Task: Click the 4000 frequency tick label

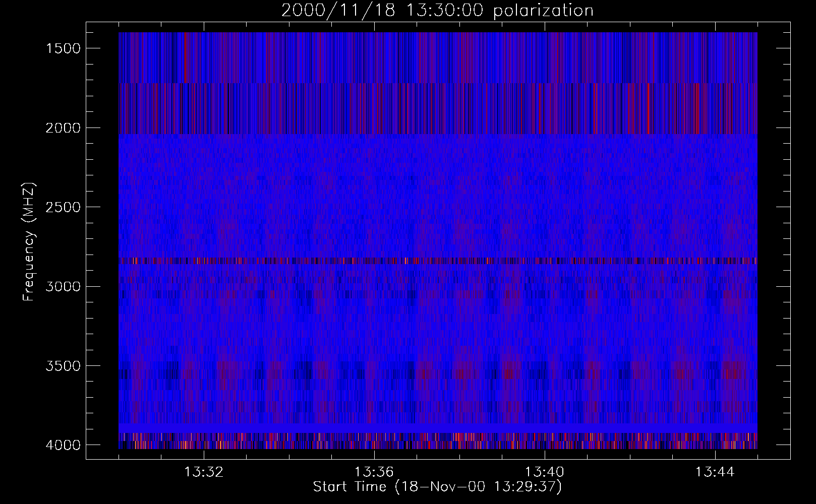Action: click(63, 445)
